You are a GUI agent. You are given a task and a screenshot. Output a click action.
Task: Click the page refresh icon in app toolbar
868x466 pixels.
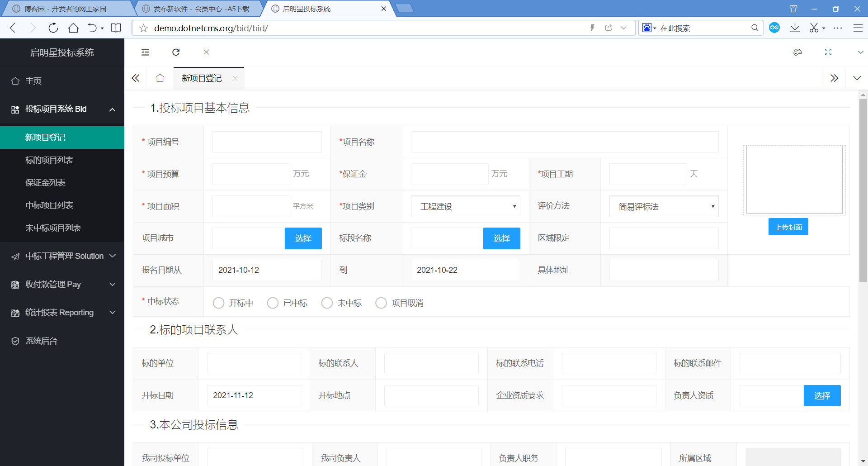176,52
